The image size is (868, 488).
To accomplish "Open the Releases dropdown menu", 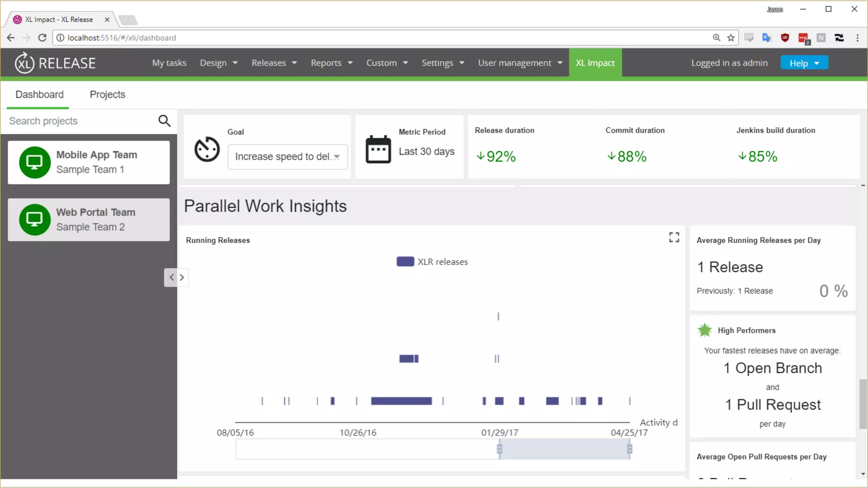I will pyautogui.click(x=274, y=63).
